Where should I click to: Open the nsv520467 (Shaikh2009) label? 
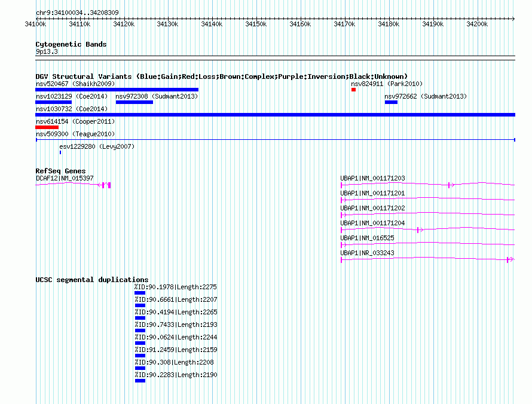[x=75, y=84]
